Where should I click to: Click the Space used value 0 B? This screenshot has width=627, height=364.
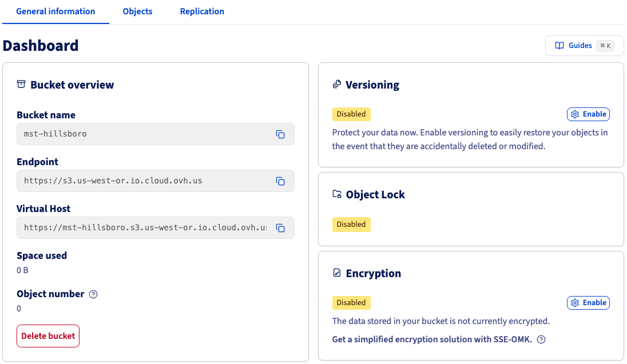coord(22,270)
